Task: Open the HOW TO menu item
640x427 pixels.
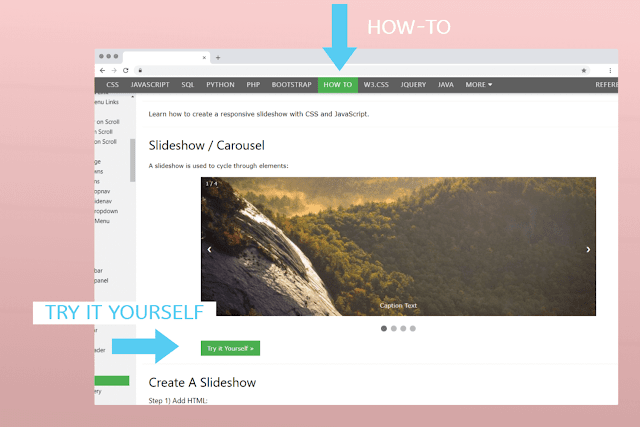Action: click(338, 85)
